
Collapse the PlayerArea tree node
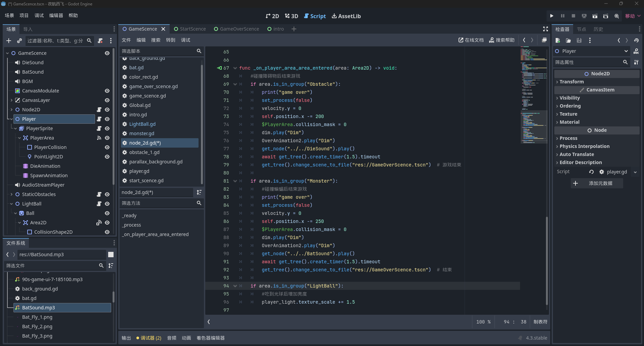pyautogui.click(x=19, y=138)
